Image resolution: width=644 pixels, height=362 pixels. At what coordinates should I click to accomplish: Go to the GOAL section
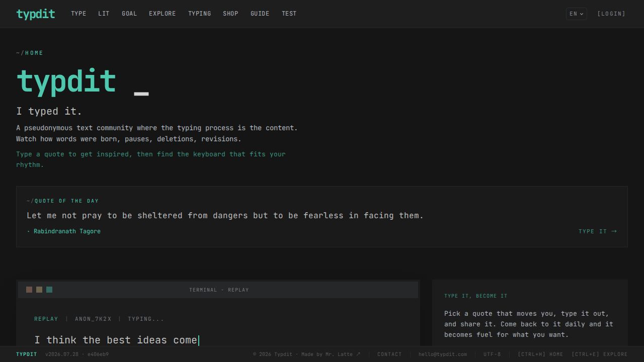coord(129,14)
